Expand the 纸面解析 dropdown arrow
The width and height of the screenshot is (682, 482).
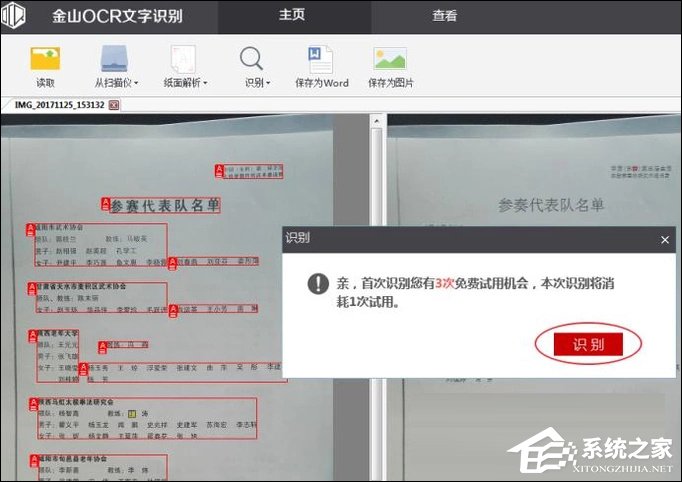[205, 83]
